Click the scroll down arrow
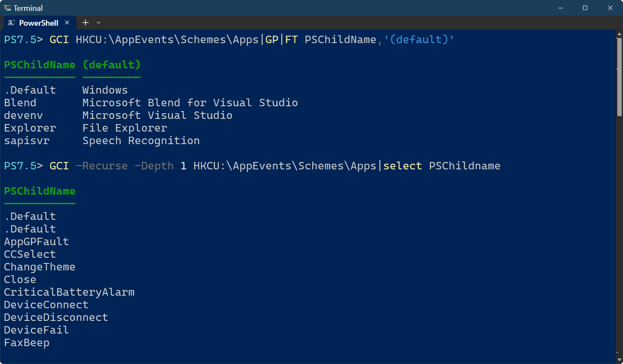 click(619, 360)
